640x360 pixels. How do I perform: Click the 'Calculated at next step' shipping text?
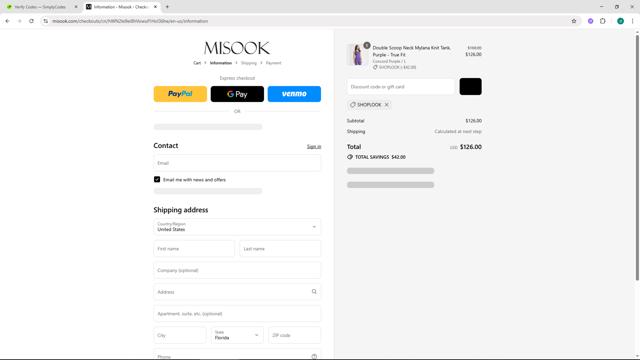click(458, 131)
